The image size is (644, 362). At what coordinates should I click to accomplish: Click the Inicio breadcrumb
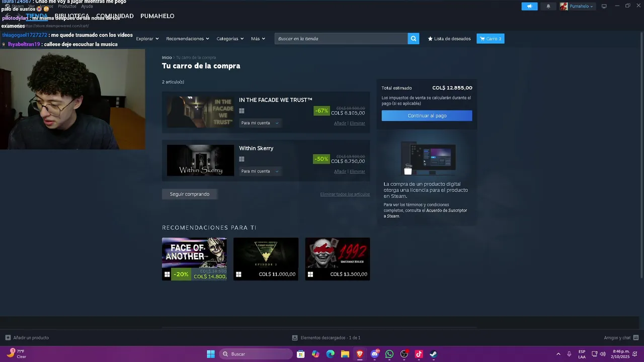[167, 58]
